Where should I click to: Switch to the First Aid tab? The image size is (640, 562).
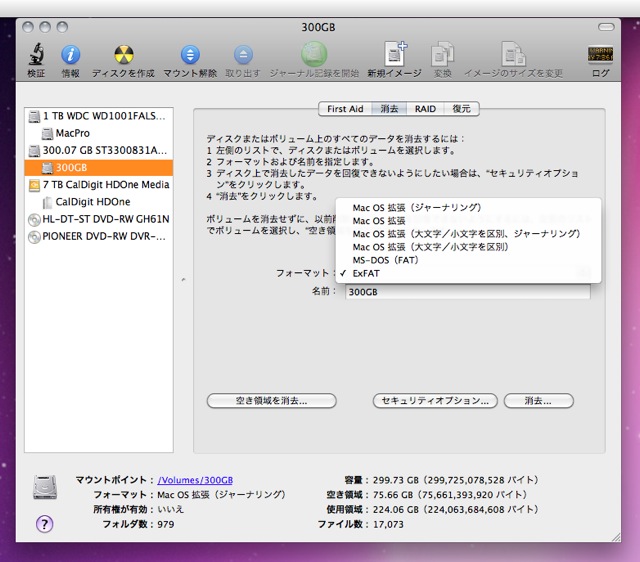(345, 109)
